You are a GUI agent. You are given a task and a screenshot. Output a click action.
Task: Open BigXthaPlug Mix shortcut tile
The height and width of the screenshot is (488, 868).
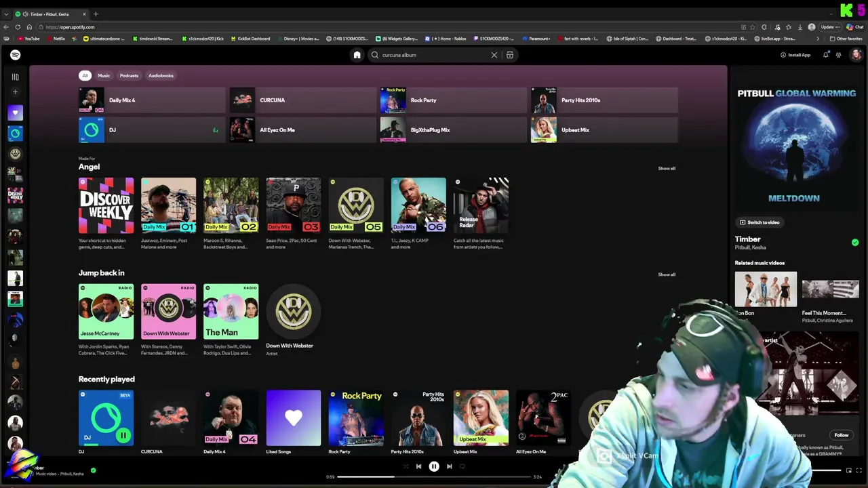tap(454, 130)
